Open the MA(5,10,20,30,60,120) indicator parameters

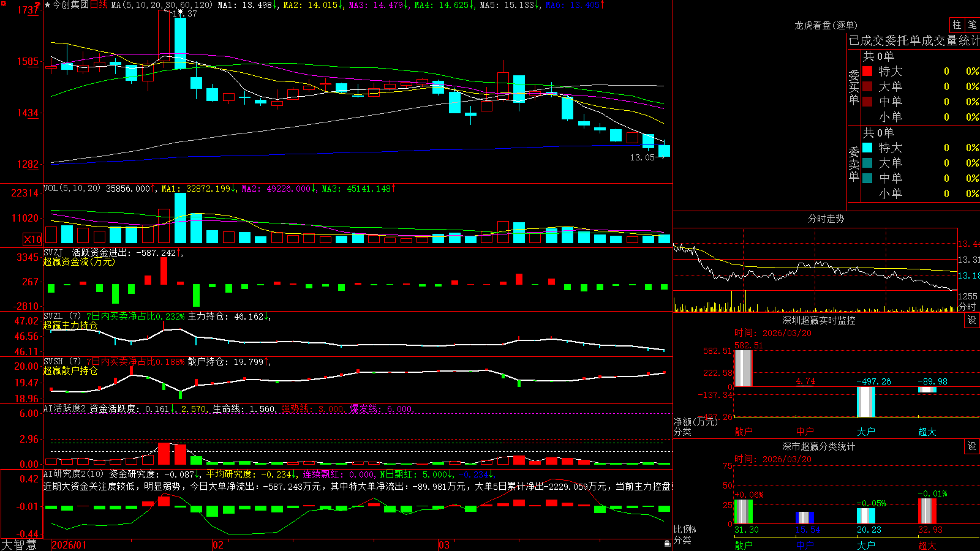pos(162,5)
